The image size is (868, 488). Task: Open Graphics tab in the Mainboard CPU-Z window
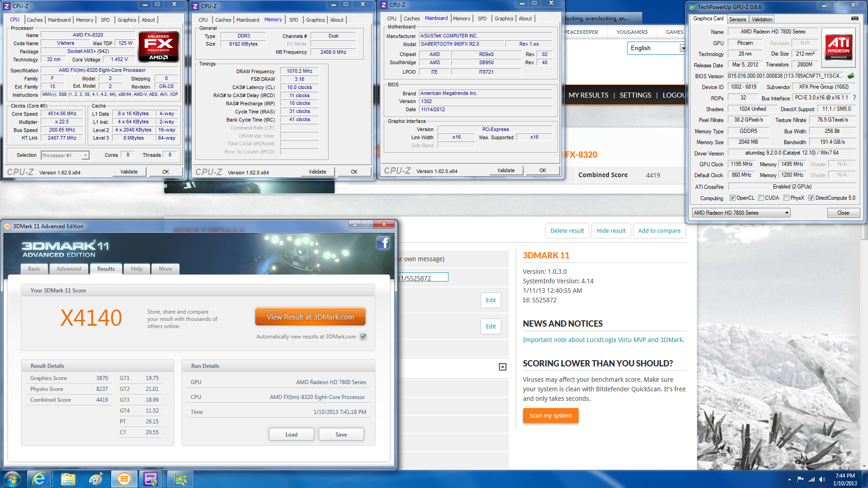click(x=504, y=19)
